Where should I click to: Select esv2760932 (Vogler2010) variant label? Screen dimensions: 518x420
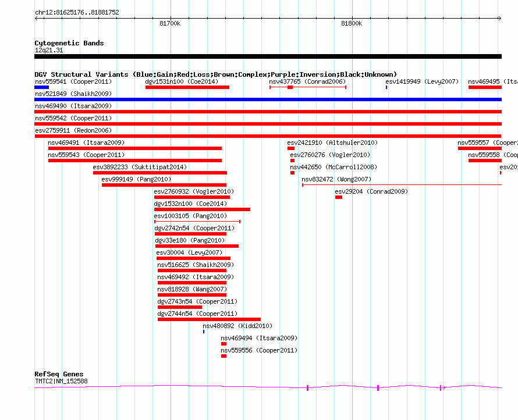point(194,191)
